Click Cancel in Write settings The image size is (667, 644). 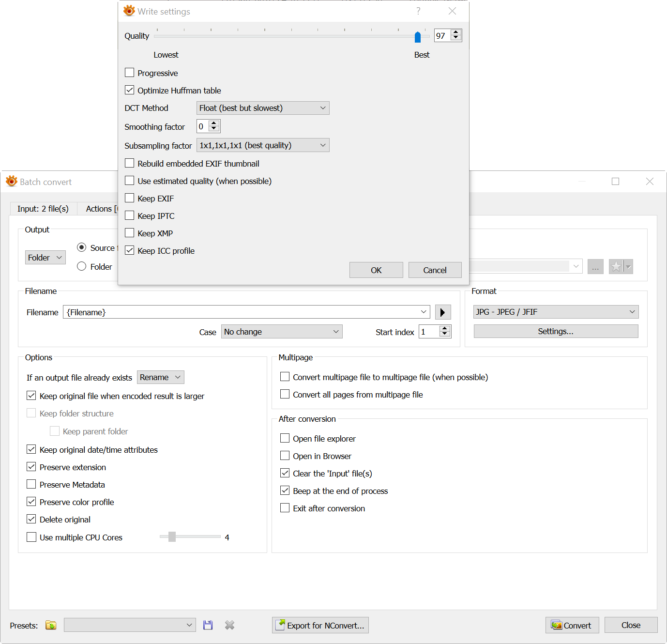point(435,270)
